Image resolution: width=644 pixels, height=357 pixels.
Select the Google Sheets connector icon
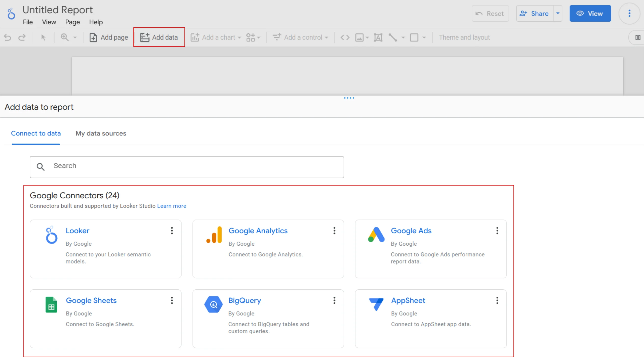tap(51, 304)
